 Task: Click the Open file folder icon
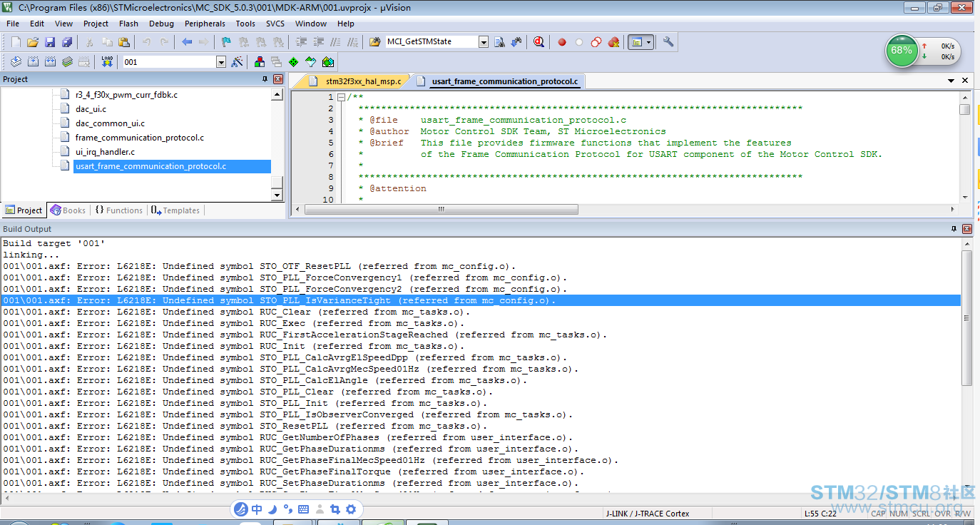pyautogui.click(x=33, y=42)
